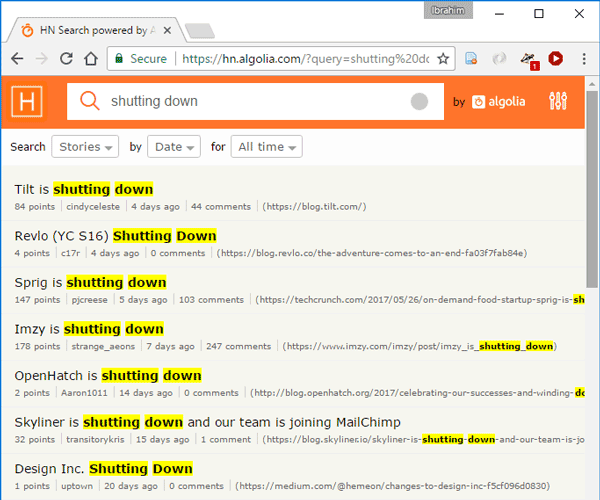This screenshot has height=500, width=600.
Task: Open 0 comments on Revlo story
Action: pyautogui.click(x=178, y=253)
